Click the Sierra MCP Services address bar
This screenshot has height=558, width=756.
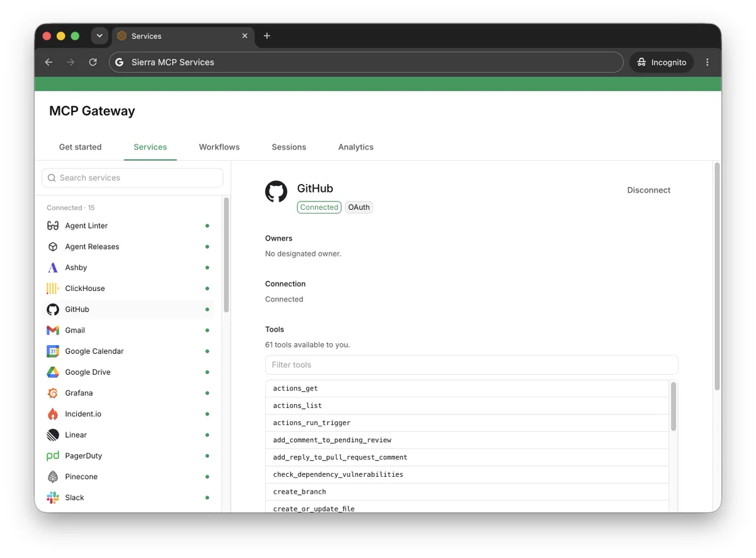[366, 62]
